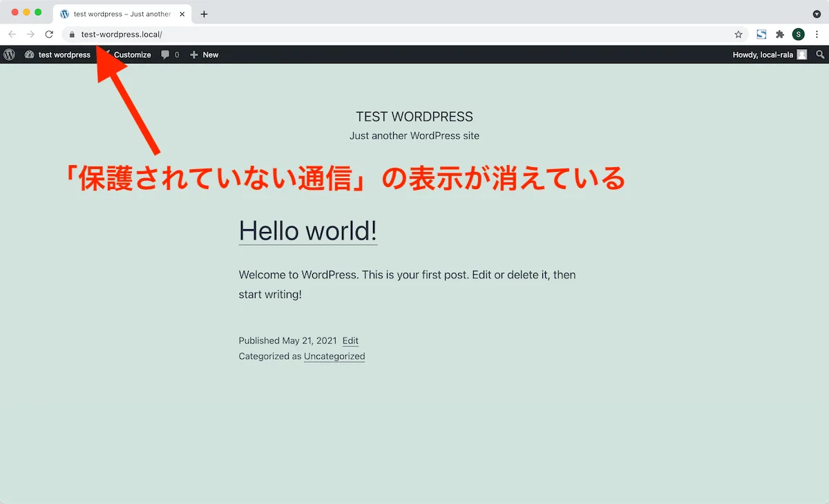
Task: Open the new tab with the plus button
Action: coord(204,14)
